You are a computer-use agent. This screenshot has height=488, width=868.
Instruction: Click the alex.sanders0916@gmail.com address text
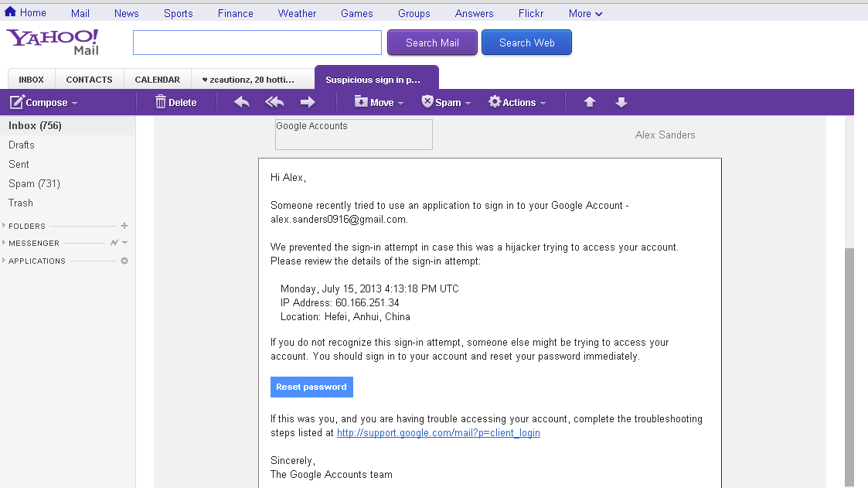(339, 220)
